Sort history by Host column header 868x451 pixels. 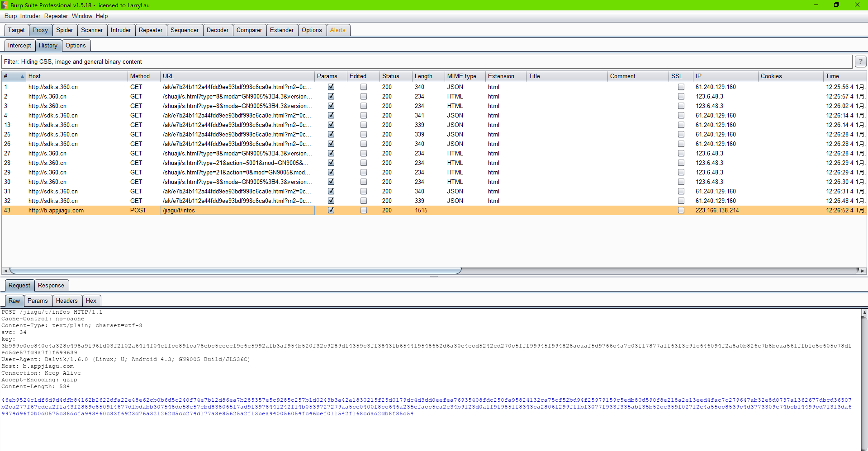pyautogui.click(x=77, y=76)
